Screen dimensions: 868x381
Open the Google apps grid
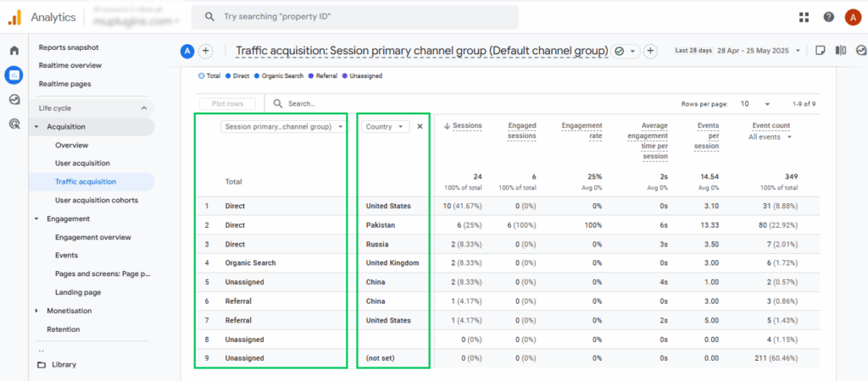(x=804, y=17)
